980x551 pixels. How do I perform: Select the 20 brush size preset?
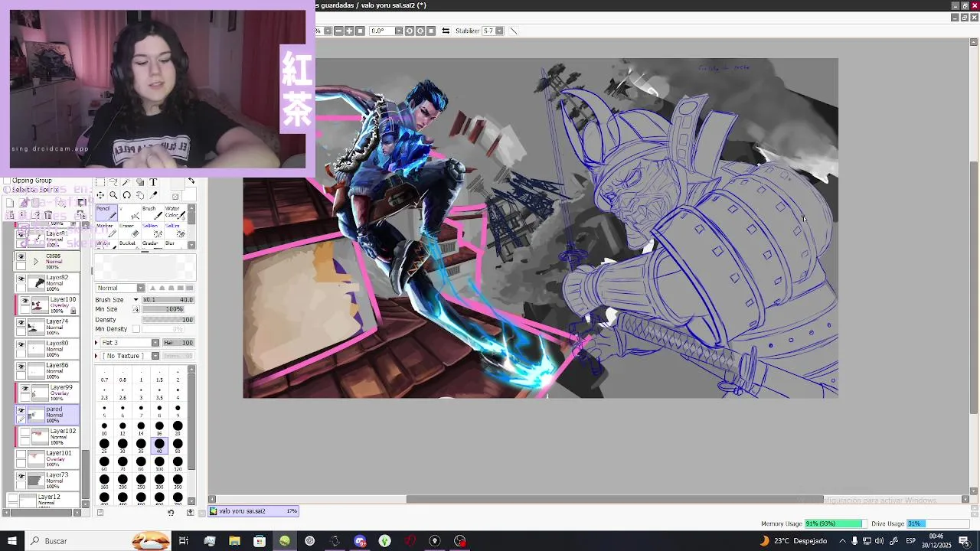point(178,427)
